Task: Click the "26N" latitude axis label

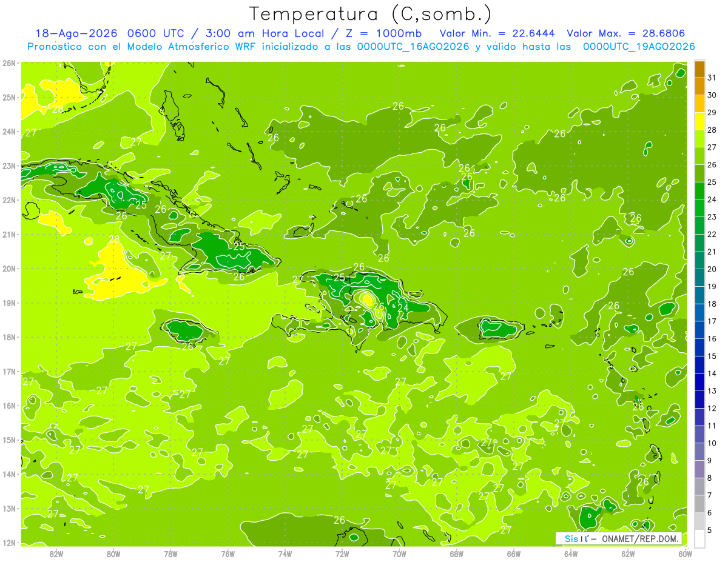Action: pos(9,63)
